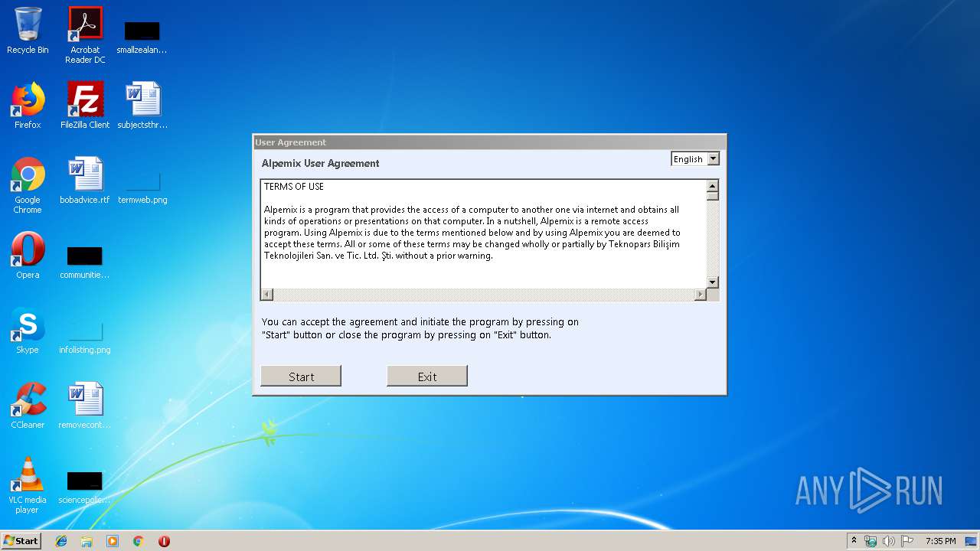Viewport: 980px width, 551px height.
Task: Launch CCleaner desktop shortcut
Action: pyautogui.click(x=28, y=406)
